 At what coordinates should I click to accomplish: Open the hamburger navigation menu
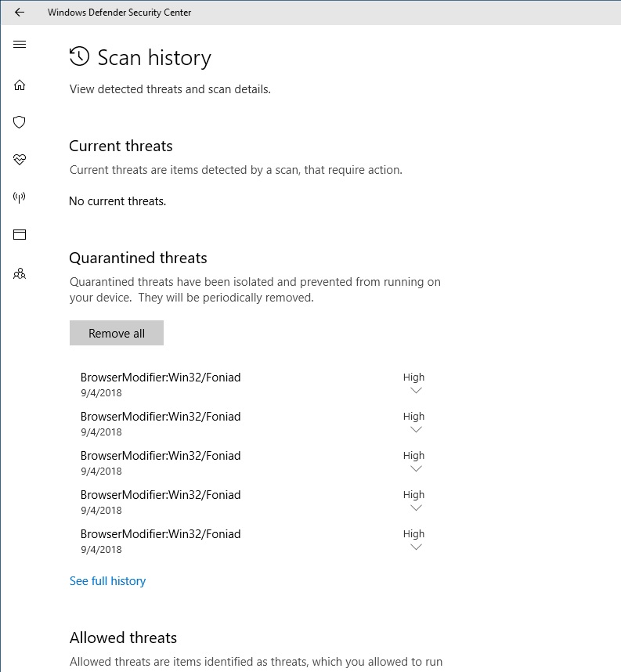pos(20,45)
